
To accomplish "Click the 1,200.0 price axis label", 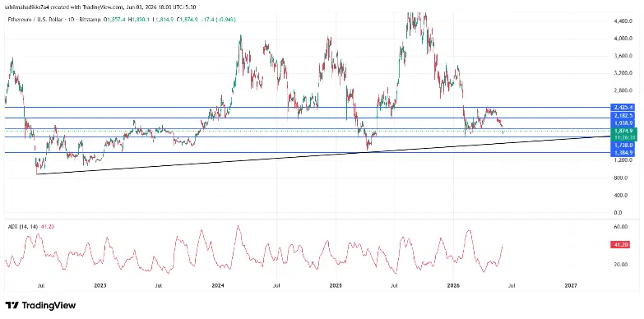I will (623, 160).
